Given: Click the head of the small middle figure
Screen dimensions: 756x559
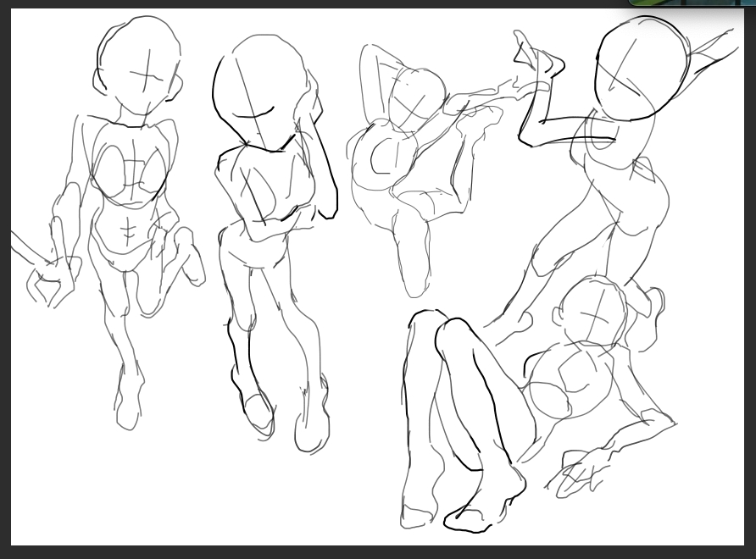Looking at the screenshot, I should 417,97.
